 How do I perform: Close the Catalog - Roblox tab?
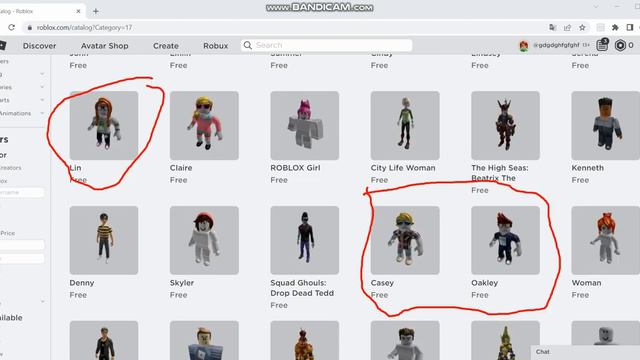pos(78,11)
